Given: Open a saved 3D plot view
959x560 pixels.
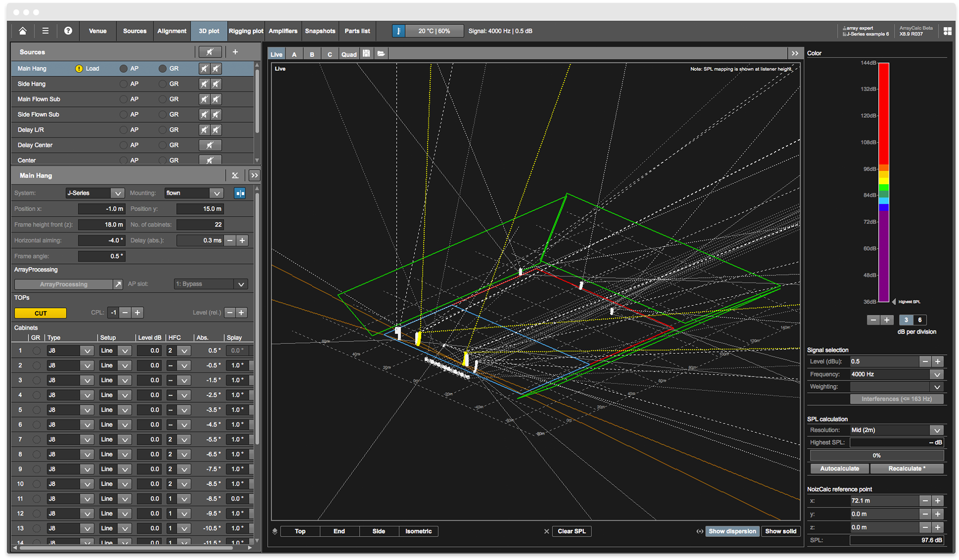Looking at the screenshot, I should 381,54.
